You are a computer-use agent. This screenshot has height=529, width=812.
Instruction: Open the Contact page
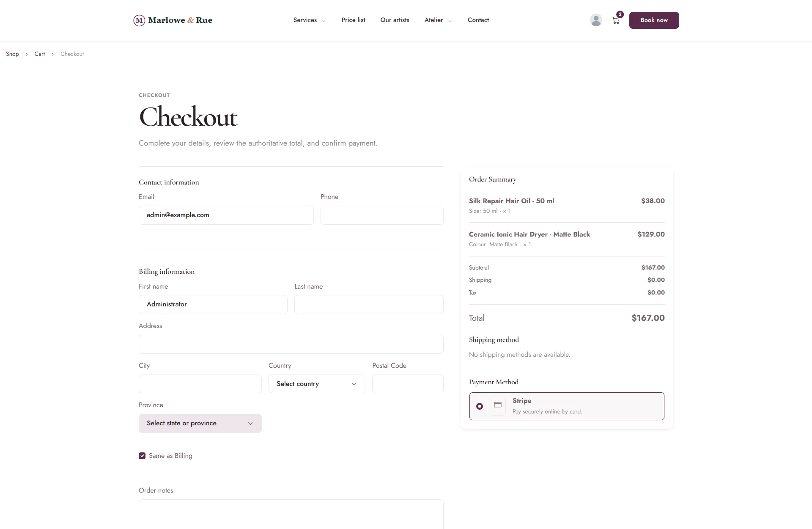tap(478, 20)
